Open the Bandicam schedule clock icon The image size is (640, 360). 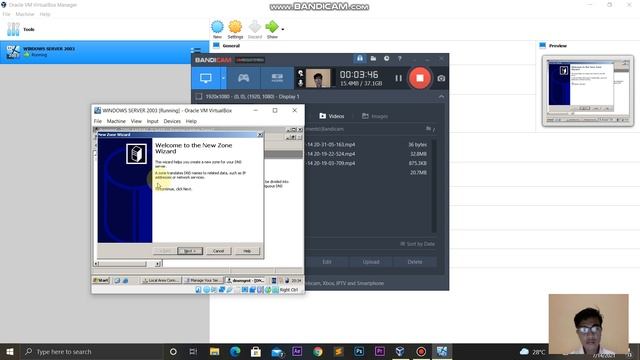point(387,58)
